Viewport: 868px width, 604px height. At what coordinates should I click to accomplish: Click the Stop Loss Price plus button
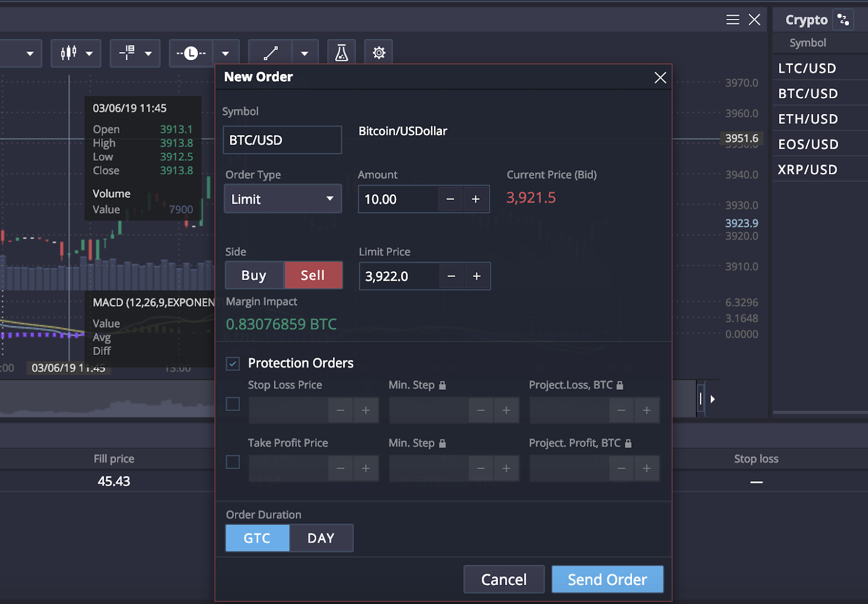366,410
